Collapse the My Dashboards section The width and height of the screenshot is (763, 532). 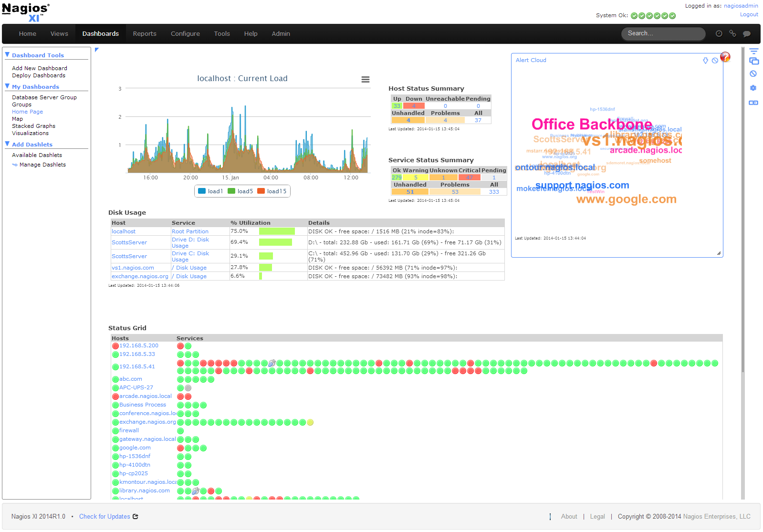pyautogui.click(x=7, y=86)
